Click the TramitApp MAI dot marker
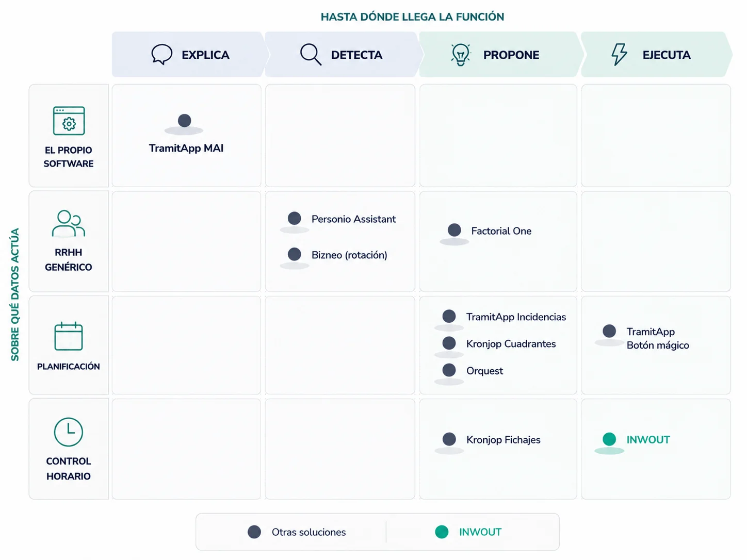 184,121
